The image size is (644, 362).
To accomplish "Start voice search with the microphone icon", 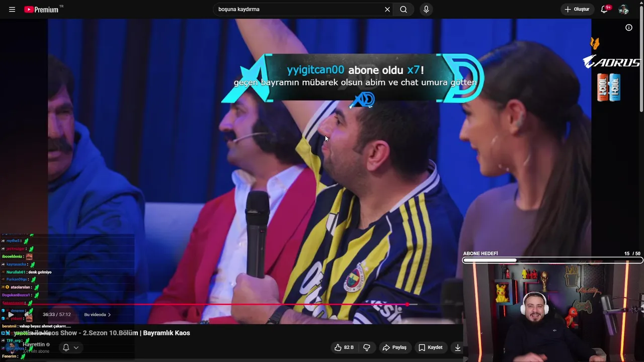I will point(426,10).
